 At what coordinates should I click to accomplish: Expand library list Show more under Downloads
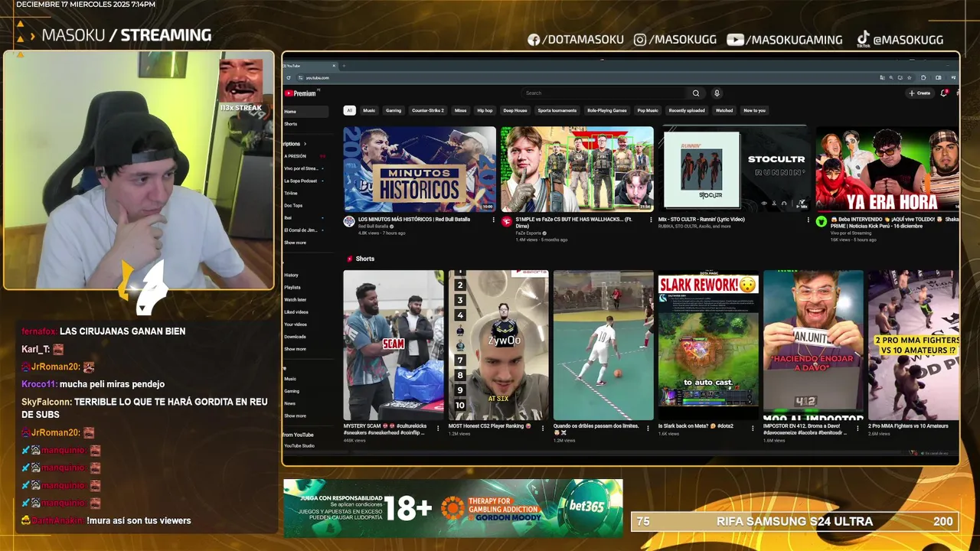[x=295, y=349]
